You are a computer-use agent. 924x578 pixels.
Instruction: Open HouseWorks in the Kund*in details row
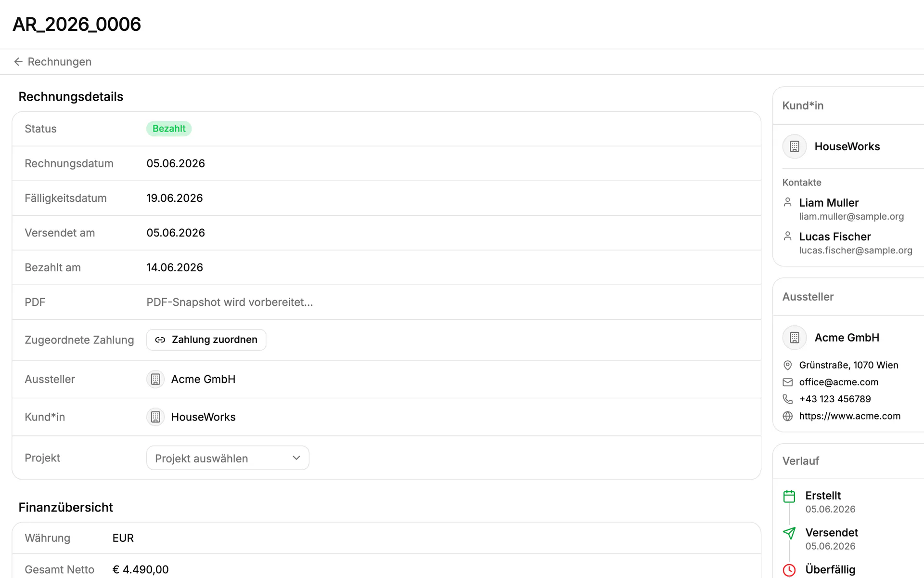click(203, 417)
